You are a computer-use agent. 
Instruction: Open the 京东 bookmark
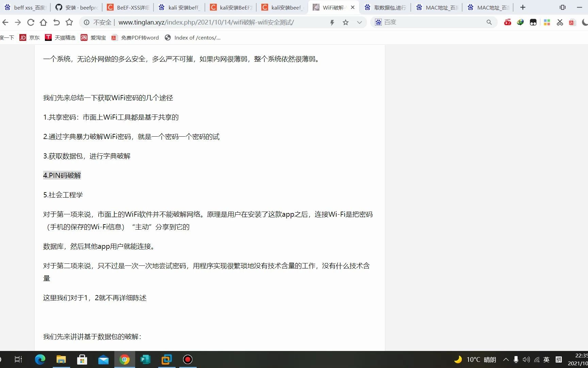(30, 37)
